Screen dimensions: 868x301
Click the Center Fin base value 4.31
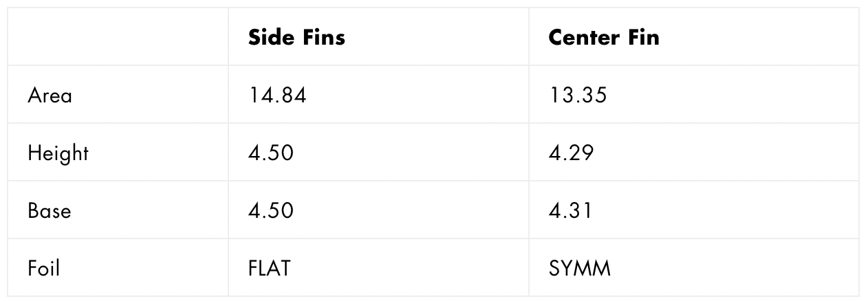pyautogui.click(x=570, y=210)
